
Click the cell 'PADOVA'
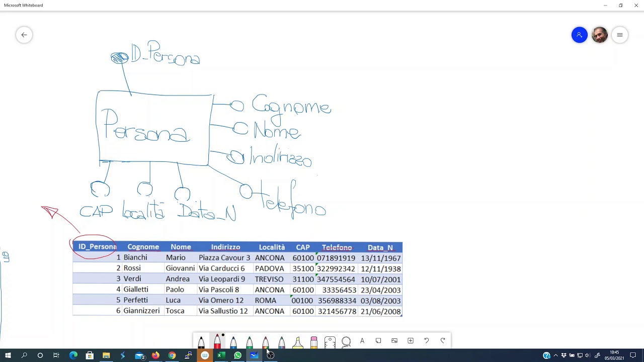point(269,268)
